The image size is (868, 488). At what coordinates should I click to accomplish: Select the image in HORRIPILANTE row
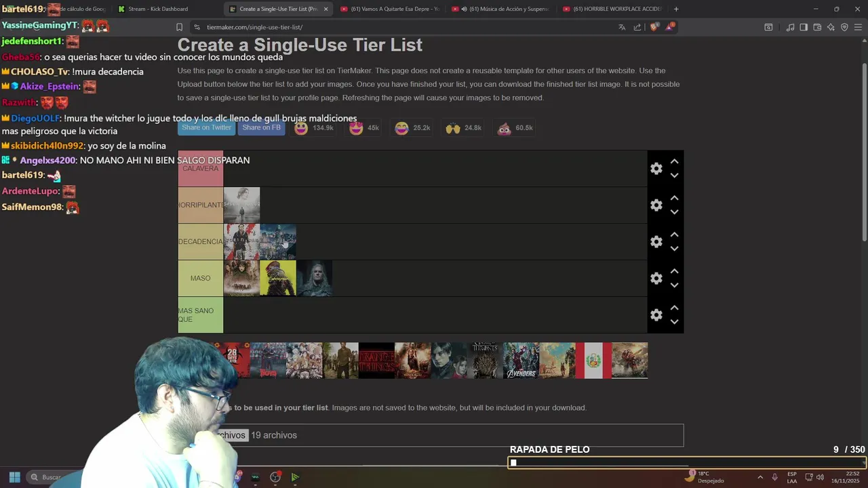(241, 205)
